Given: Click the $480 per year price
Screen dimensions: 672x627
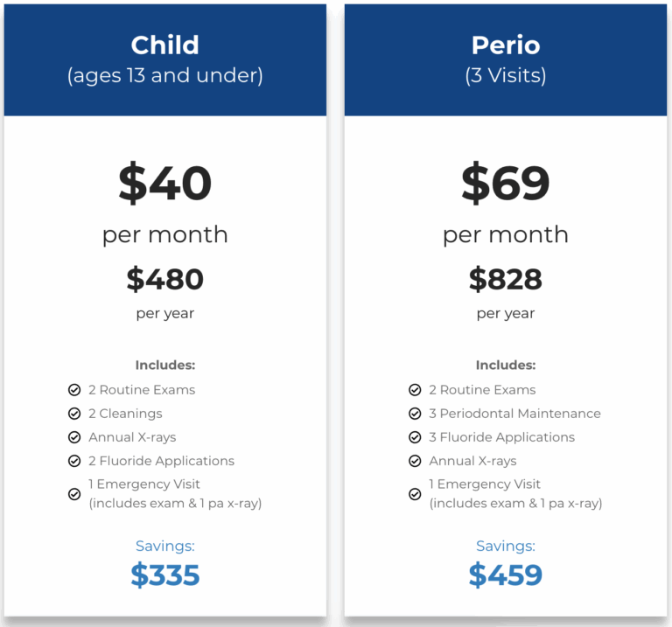Looking at the screenshot, I should click(x=165, y=279).
